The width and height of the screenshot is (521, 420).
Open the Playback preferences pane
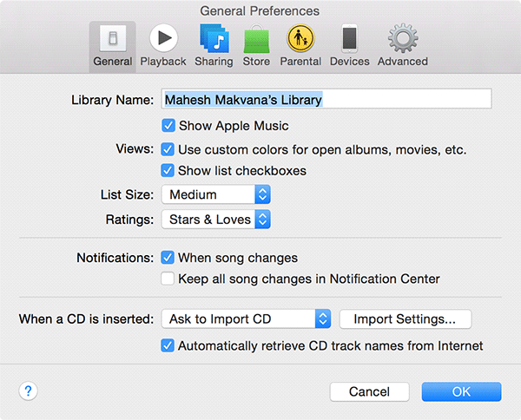[x=163, y=46]
